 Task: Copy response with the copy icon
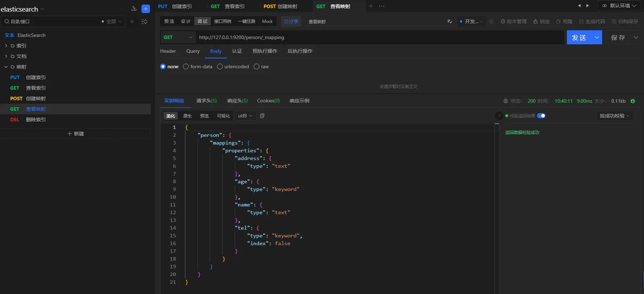point(262,116)
